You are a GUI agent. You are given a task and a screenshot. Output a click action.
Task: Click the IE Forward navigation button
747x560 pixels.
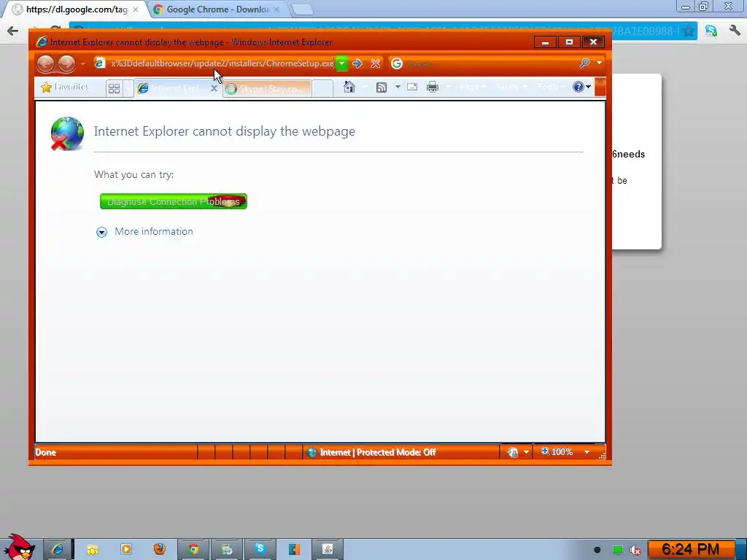[x=66, y=64]
